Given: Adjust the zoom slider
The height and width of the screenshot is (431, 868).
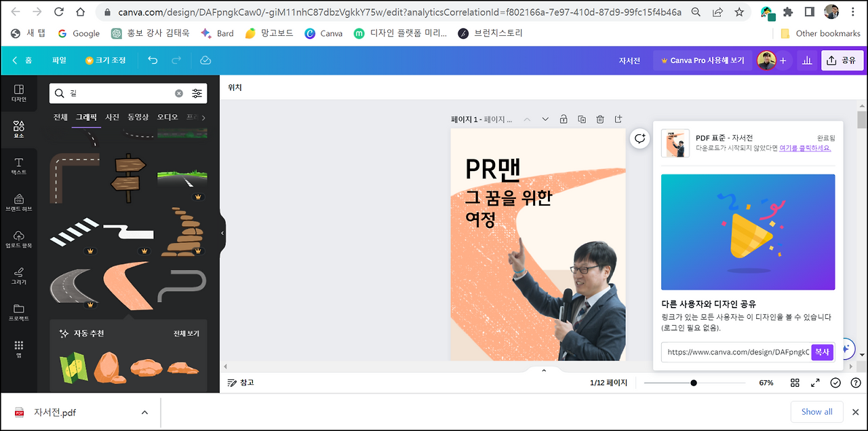Looking at the screenshot, I should click(x=693, y=382).
